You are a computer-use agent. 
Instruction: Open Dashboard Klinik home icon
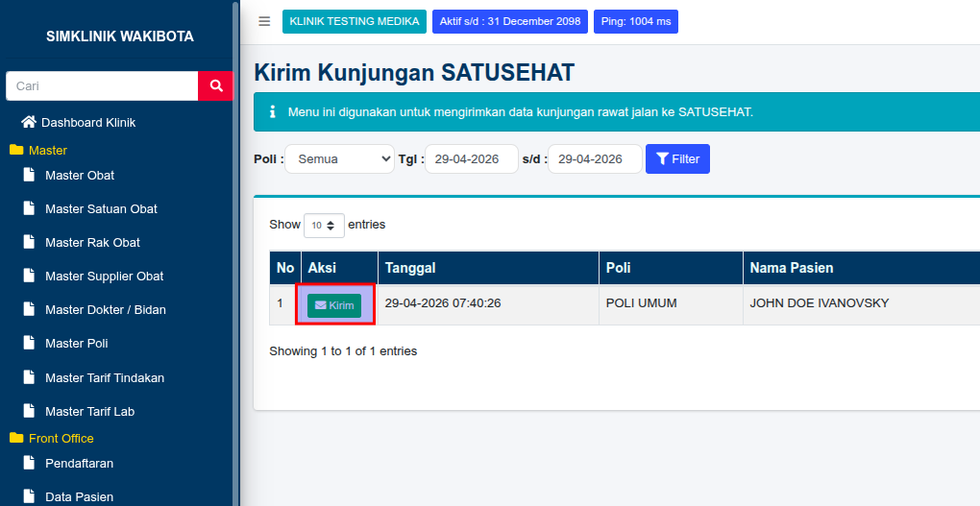(x=28, y=122)
